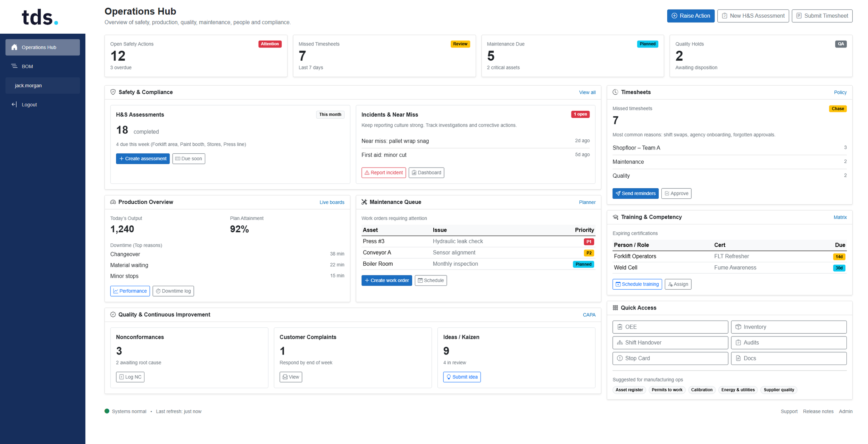The image size is (868, 444).
Task: Click New H&S Assessment button
Action: click(x=753, y=16)
